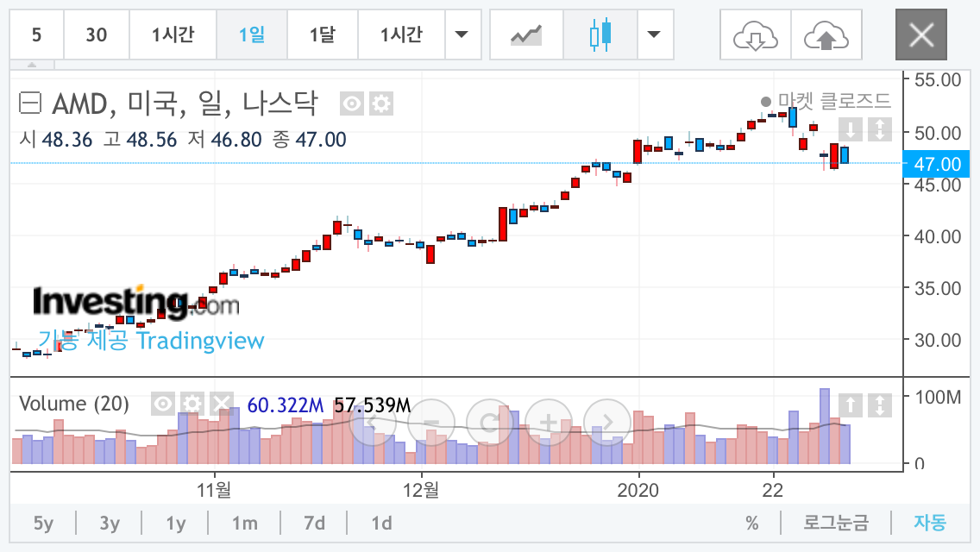Image resolution: width=980 pixels, height=552 pixels.
Task: Open AMD series settings gear
Action: tap(381, 103)
